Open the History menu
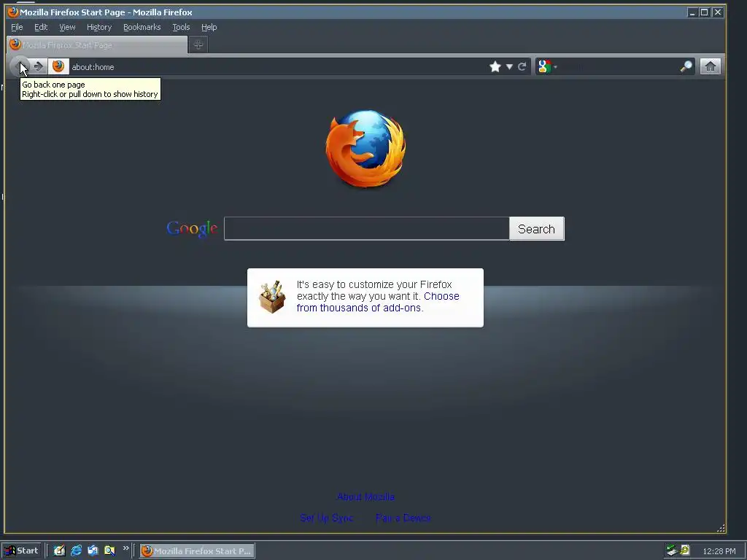This screenshot has height=560, width=747. pyautogui.click(x=99, y=27)
